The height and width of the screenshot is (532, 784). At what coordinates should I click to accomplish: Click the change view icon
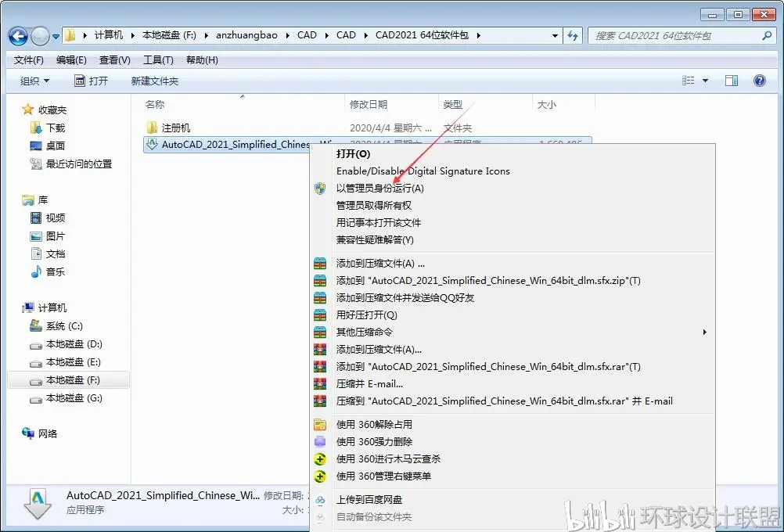[x=689, y=81]
